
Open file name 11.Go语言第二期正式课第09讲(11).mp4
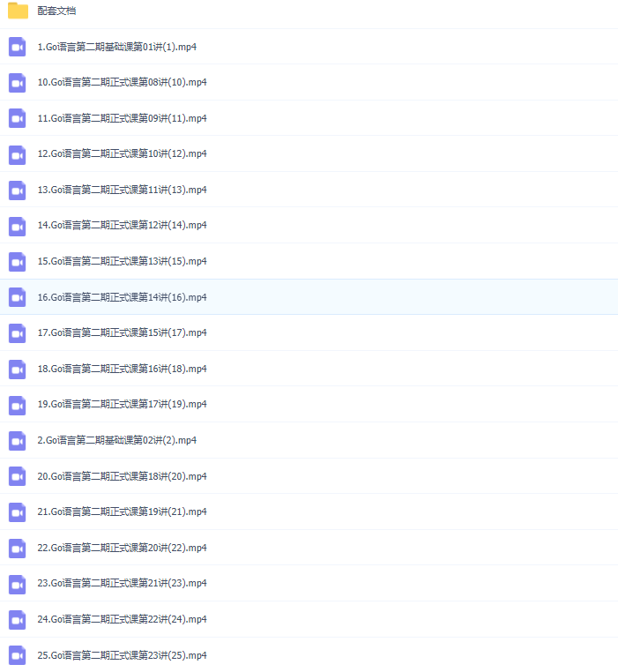click(123, 118)
